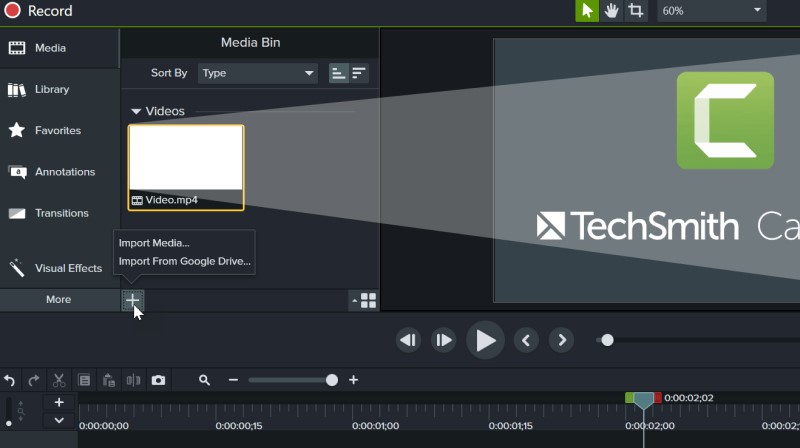Open the Transitions tab
Viewport: 800px width, 448px height.
pyautogui.click(x=59, y=213)
